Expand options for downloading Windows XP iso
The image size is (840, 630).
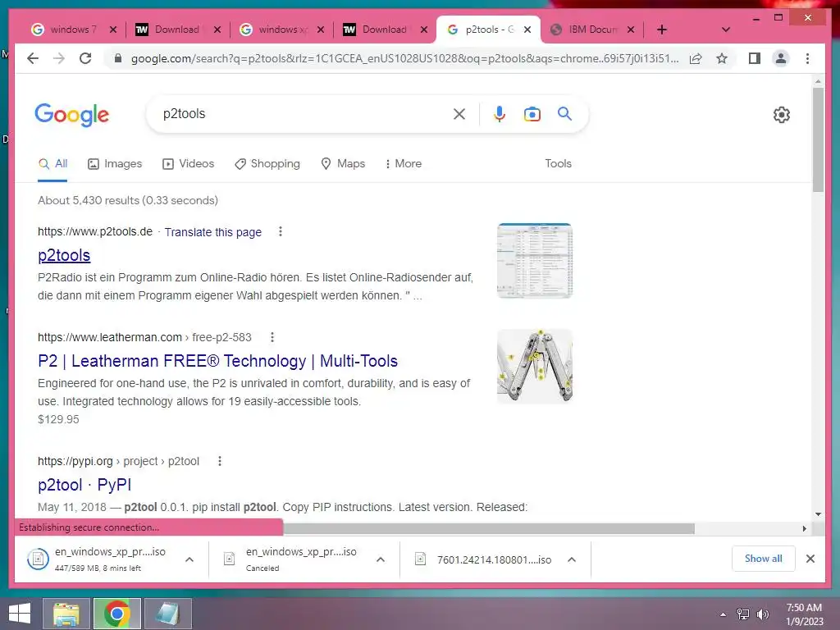189,559
